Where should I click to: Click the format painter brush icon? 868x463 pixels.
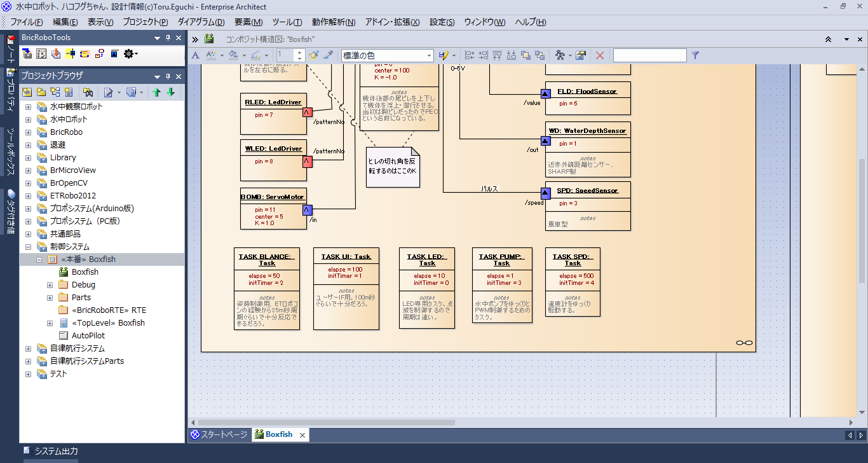pyautogui.click(x=313, y=56)
